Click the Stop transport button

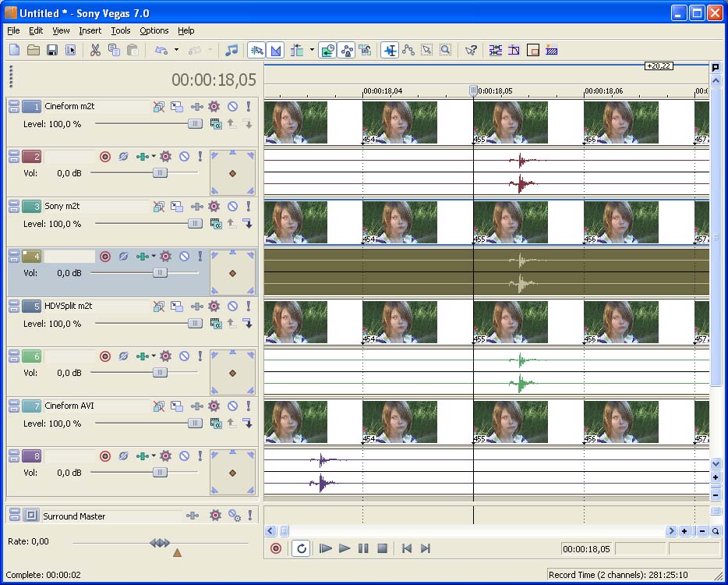(x=382, y=549)
